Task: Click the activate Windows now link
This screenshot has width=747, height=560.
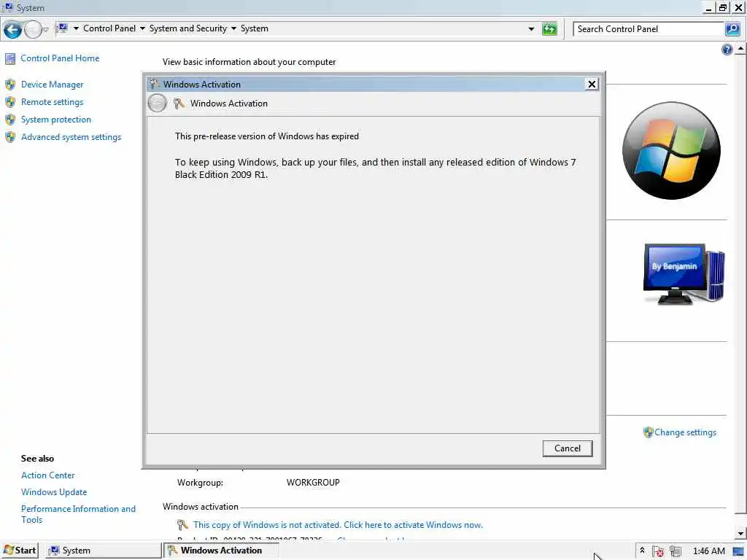Action: 338,525
